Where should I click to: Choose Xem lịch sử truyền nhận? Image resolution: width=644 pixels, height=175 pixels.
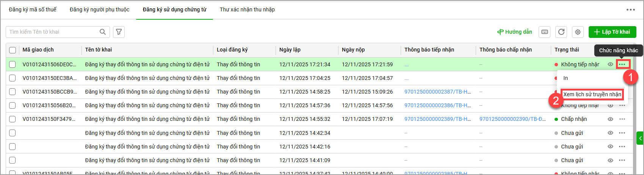pyautogui.click(x=592, y=94)
